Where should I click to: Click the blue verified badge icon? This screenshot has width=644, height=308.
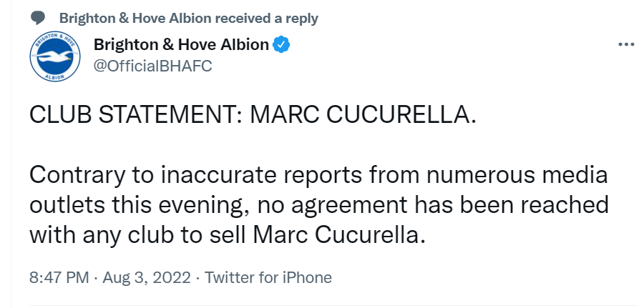click(282, 44)
